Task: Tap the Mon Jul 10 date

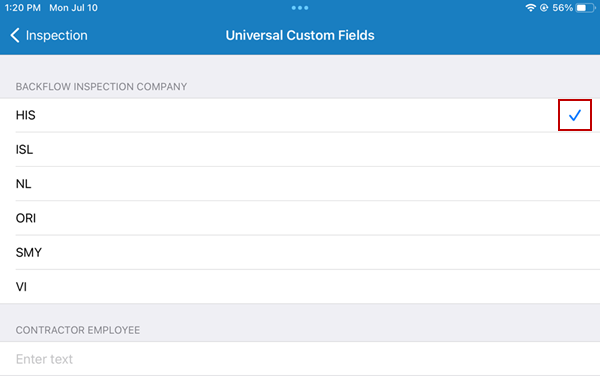Action: pos(73,8)
